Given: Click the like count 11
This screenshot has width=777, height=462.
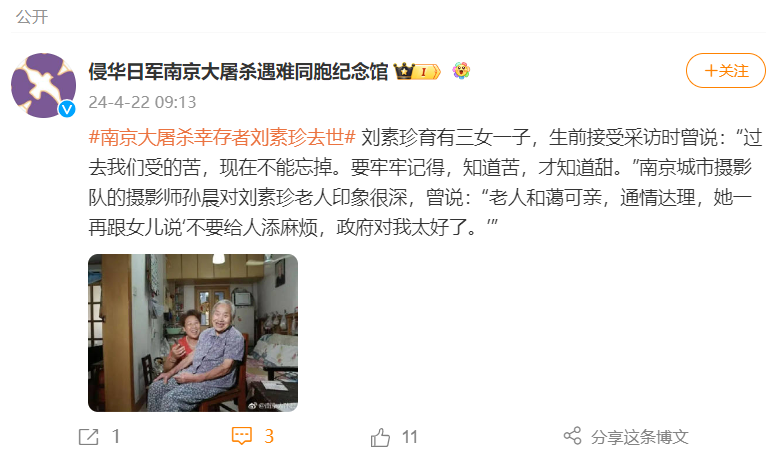Looking at the screenshot, I should [409, 437].
